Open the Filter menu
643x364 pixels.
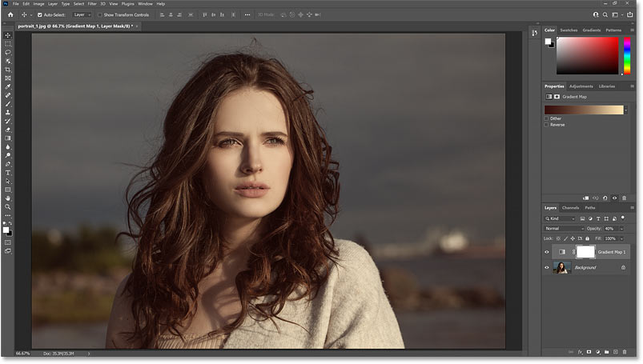pos(92,4)
